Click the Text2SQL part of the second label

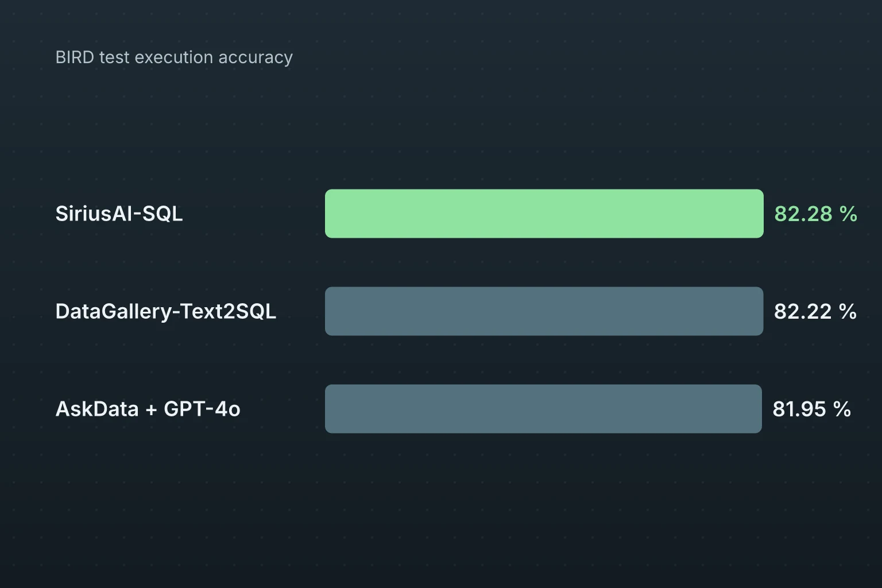point(228,311)
